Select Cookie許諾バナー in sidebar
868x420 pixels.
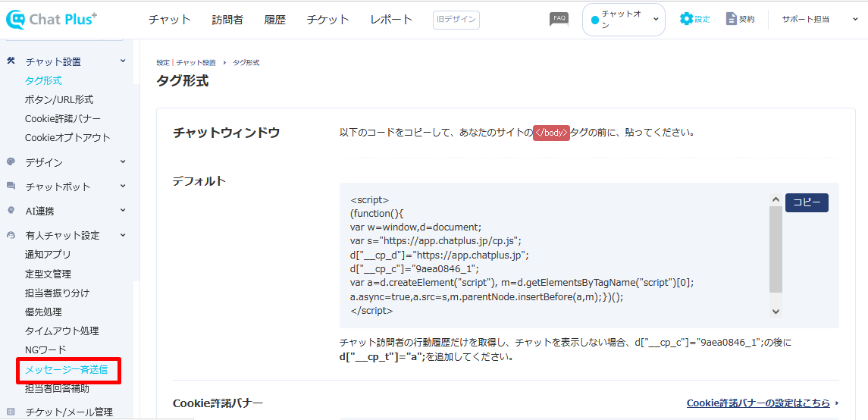point(63,118)
